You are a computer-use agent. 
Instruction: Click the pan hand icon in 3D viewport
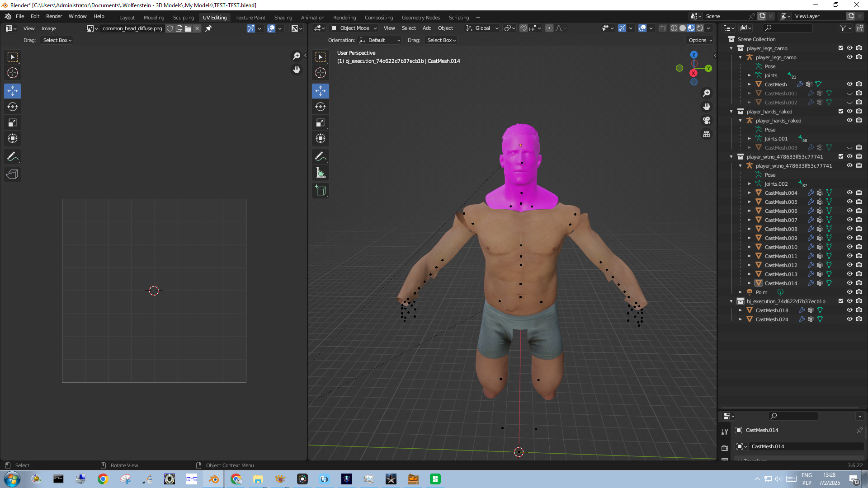pyautogui.click(x=707, y=107)
